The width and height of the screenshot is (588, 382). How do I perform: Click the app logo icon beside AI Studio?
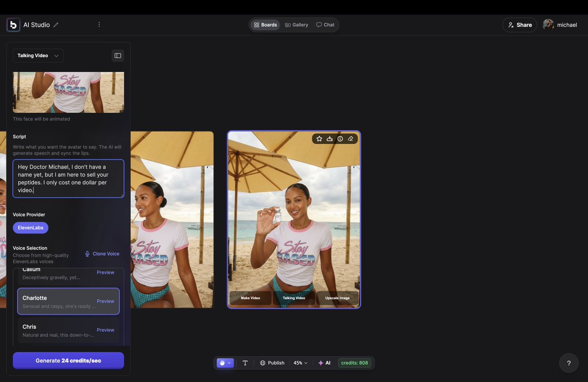13,25
